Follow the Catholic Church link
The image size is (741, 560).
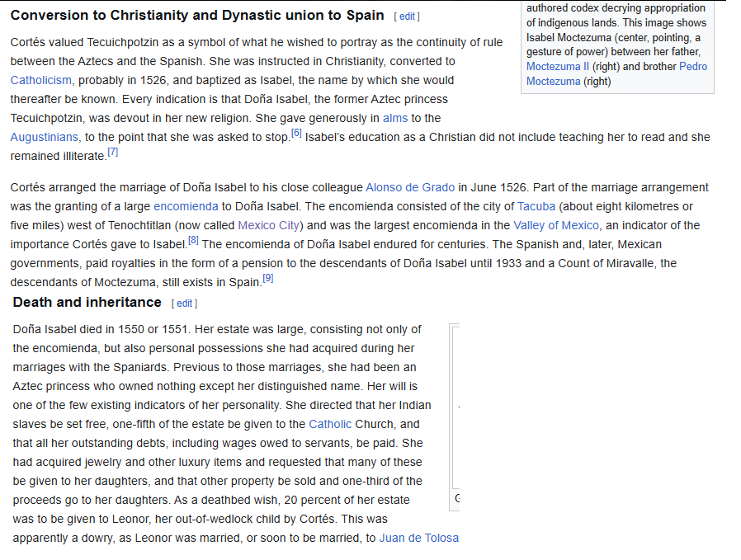pyautogui.click(x=330, y=424)
